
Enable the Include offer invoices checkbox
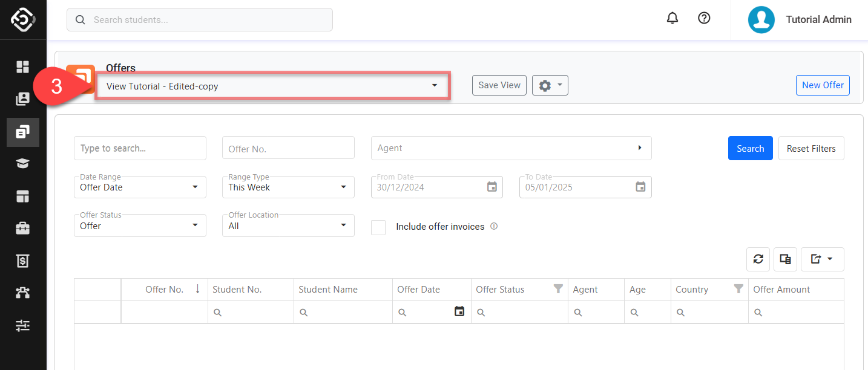tap(378, 227)
